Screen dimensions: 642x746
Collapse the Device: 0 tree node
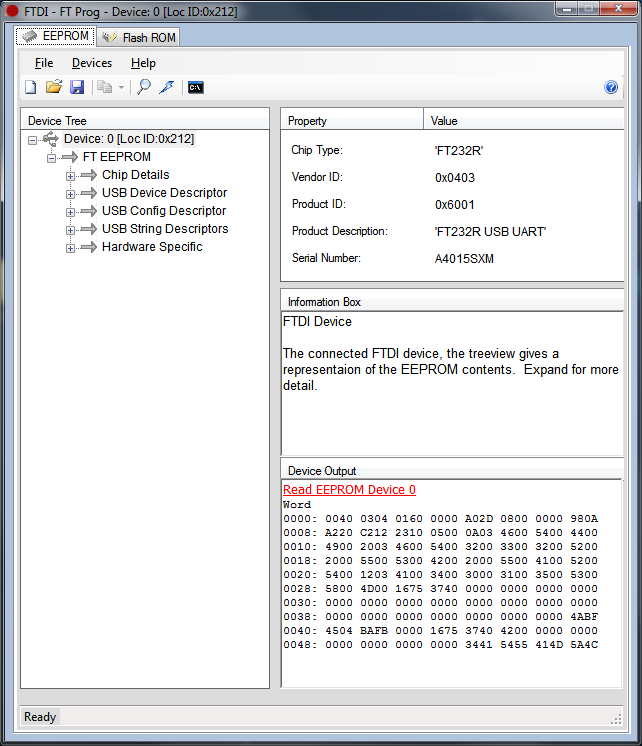click(32, 140)
